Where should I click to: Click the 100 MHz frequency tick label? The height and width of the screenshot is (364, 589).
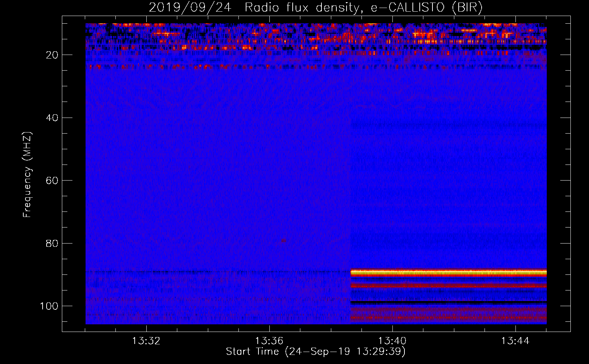click(x=49, y=306)
